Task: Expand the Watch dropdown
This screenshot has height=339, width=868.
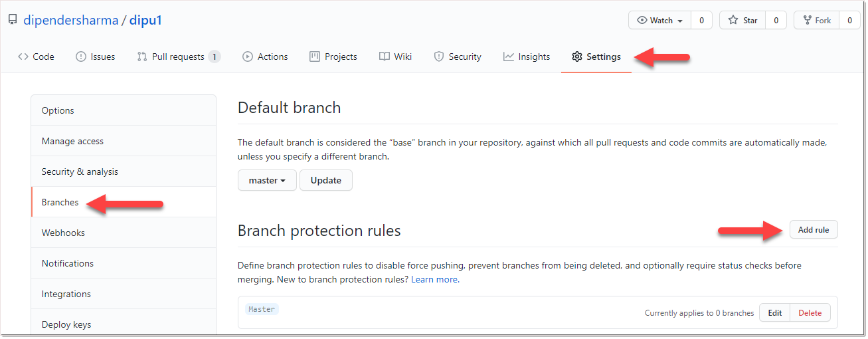Action: pos(660,21)
